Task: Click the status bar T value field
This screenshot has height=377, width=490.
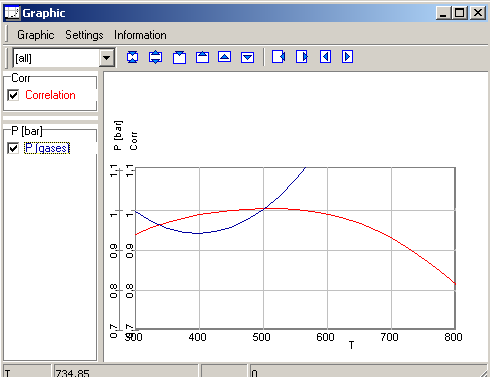Action: pyautogui.click(x=126, y=371)
